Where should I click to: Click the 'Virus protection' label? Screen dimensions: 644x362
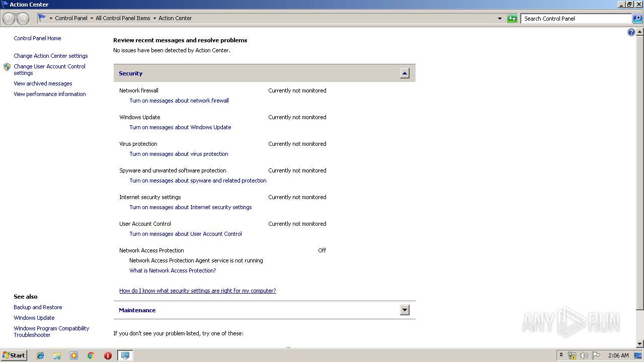point(138,144)
